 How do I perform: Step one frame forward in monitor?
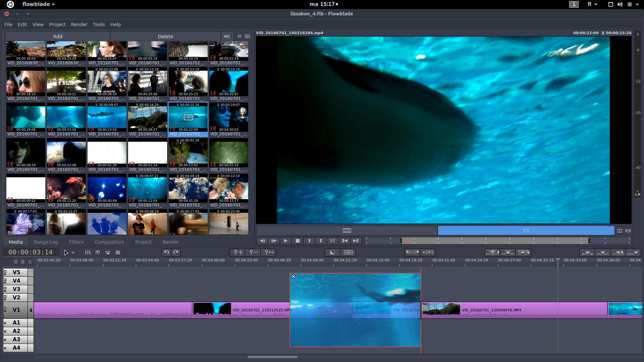(x=274, y=241)
